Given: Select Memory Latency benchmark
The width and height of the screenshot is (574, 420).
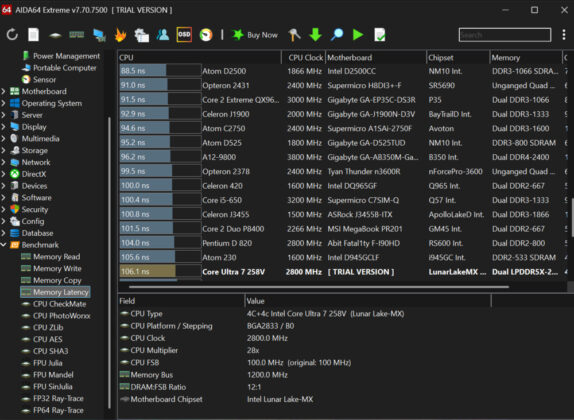Looking at the screenshot, I should pyautogui.click(x=55, y=292).
